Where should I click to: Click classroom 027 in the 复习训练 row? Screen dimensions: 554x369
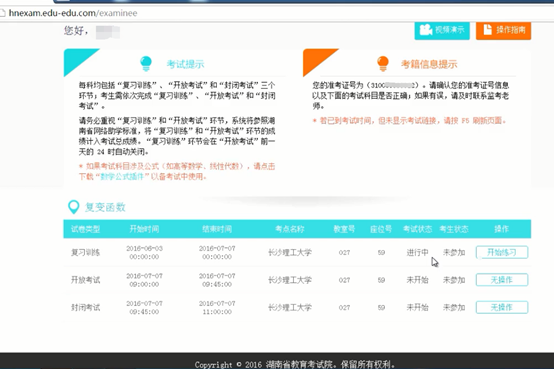coord(344,252)
